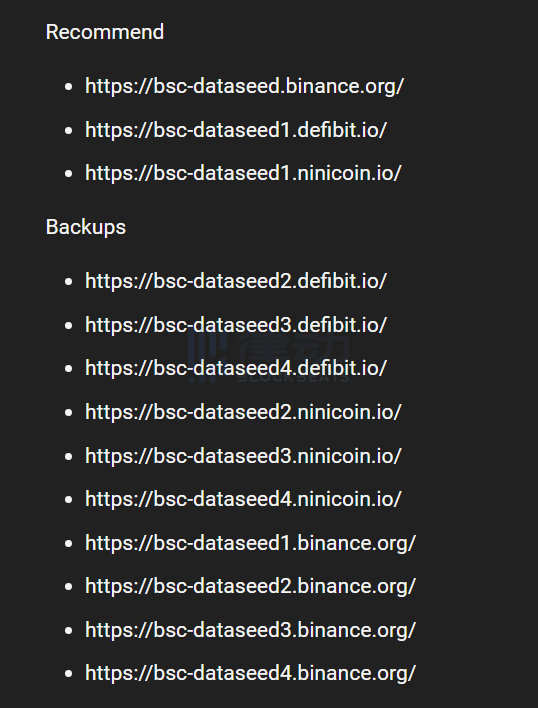538x708 pixels.
Task: Click bullet point beside bsc-dataseed1.ninicoin.io
Action: 69,174
